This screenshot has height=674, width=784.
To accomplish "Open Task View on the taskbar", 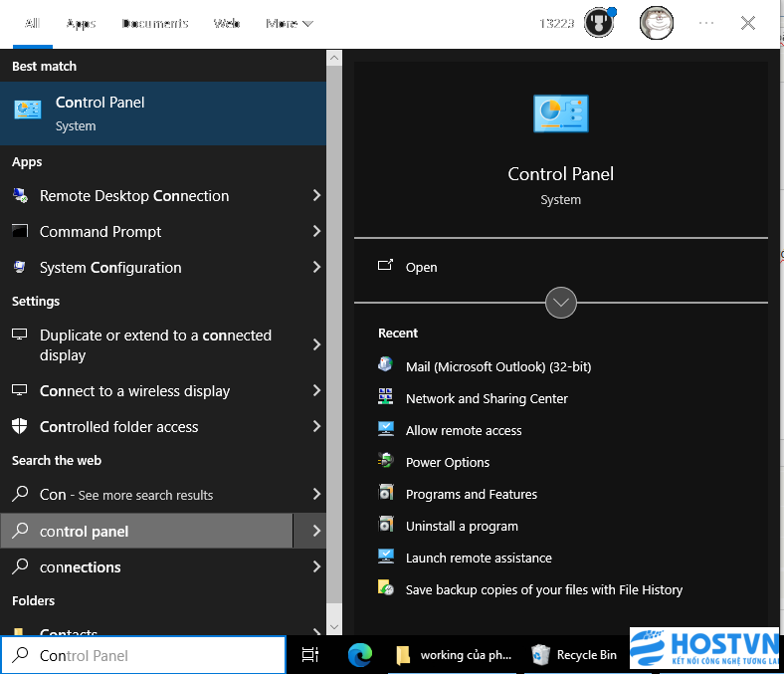I will click(310, 655).
